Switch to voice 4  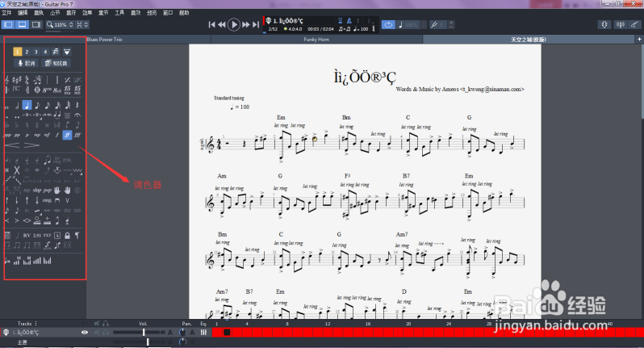(x=45, y=52)
